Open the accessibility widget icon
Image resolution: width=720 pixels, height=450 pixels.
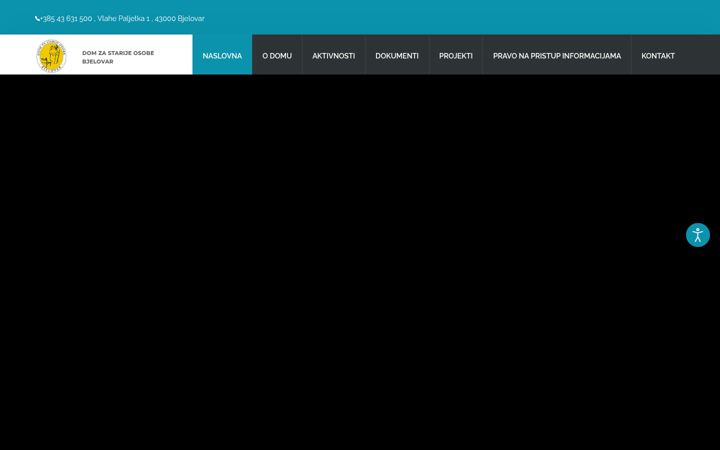tap(698, 235)
